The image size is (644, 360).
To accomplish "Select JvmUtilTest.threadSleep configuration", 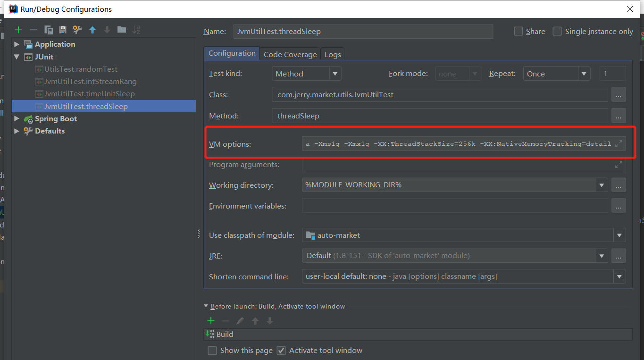I will point(104,106).
